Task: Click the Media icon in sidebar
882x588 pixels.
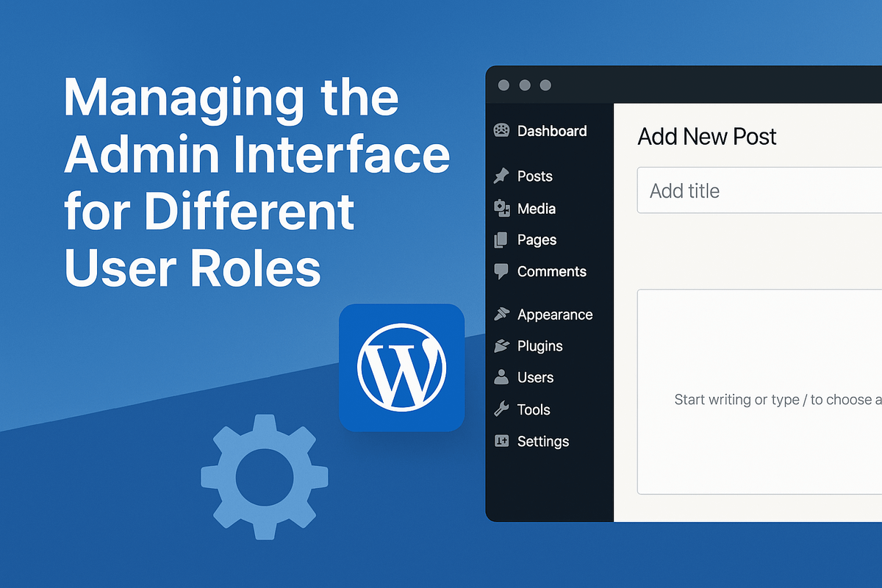Action: click(502, 209)
